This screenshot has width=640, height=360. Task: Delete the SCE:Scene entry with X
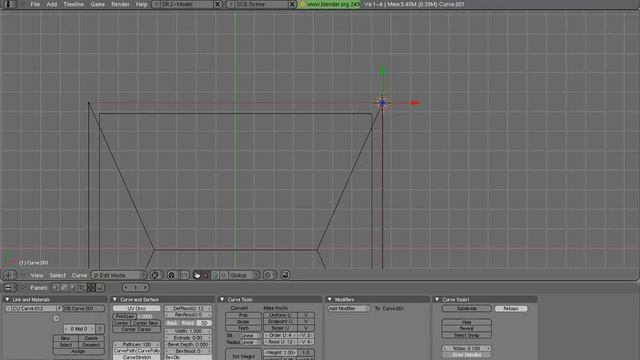pos(292,4)
